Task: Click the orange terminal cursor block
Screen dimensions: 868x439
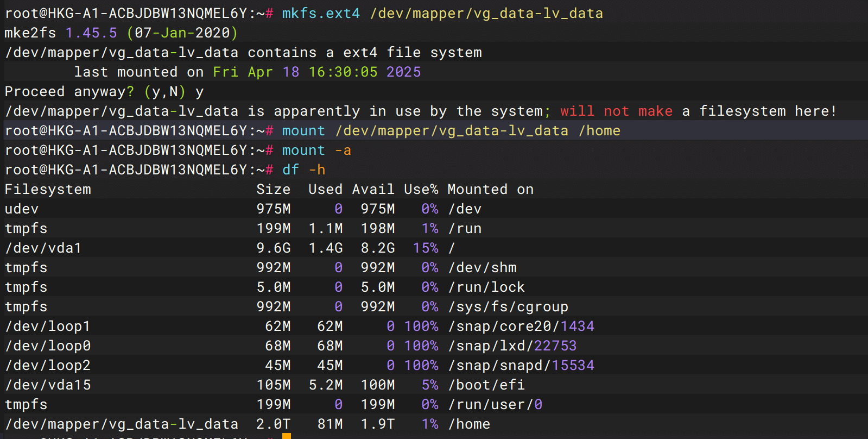Action: pos(287,436)
